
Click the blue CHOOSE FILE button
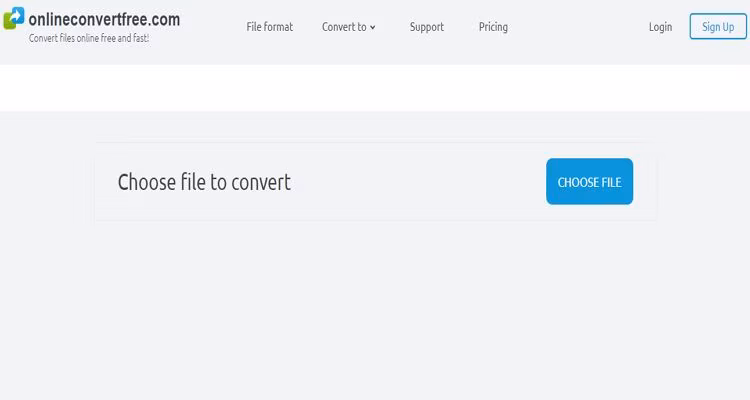(x=589, y=181)
